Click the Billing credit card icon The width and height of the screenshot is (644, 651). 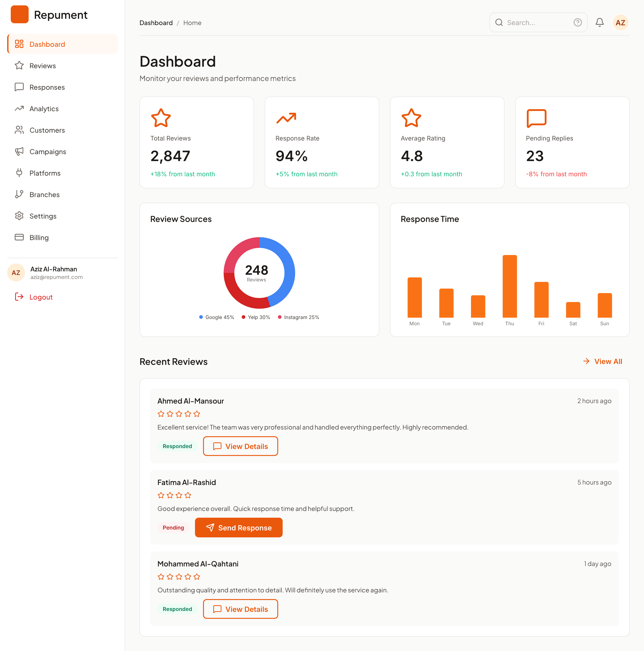click(x=19, y=237)
